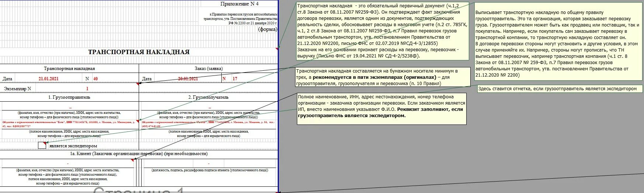The height and width of the screenshot is (193, 644).
Task: Click the shipper's '(полное наименование, ИНН...)' hint text
Action: click(69, 134)
